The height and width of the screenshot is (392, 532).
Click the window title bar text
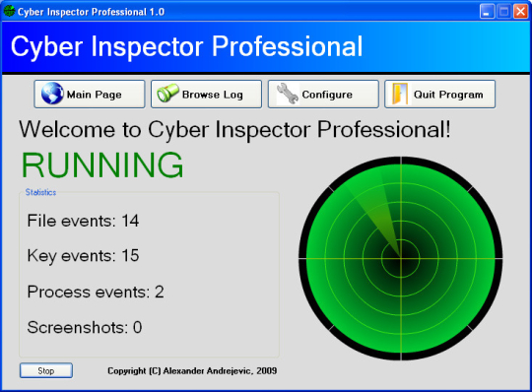91,12
